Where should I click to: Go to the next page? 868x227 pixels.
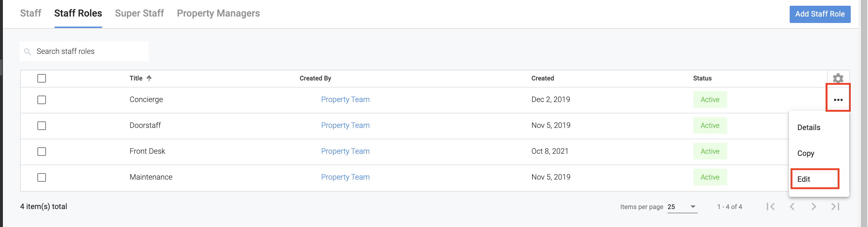tap(814, 207)
